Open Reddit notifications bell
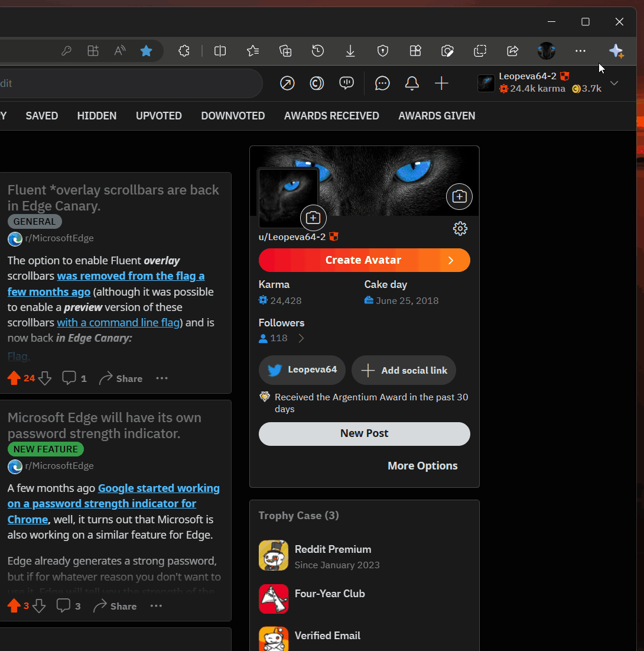The width and height of the screenshot is (644, 651). pyautogui.click(x=412, y=83)
